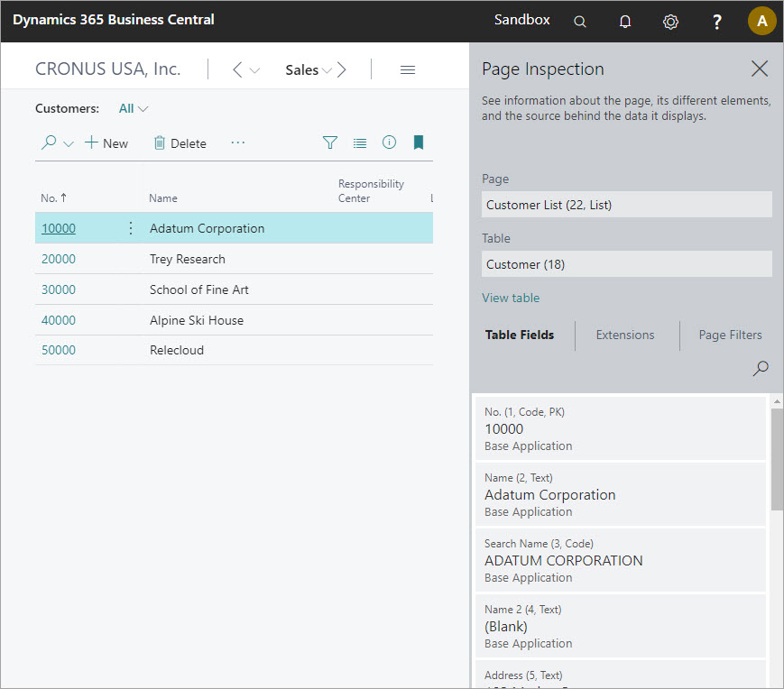784x689 pixels.
Task: Search table fields magnifier icon
Action: click(x=760, y=369)
